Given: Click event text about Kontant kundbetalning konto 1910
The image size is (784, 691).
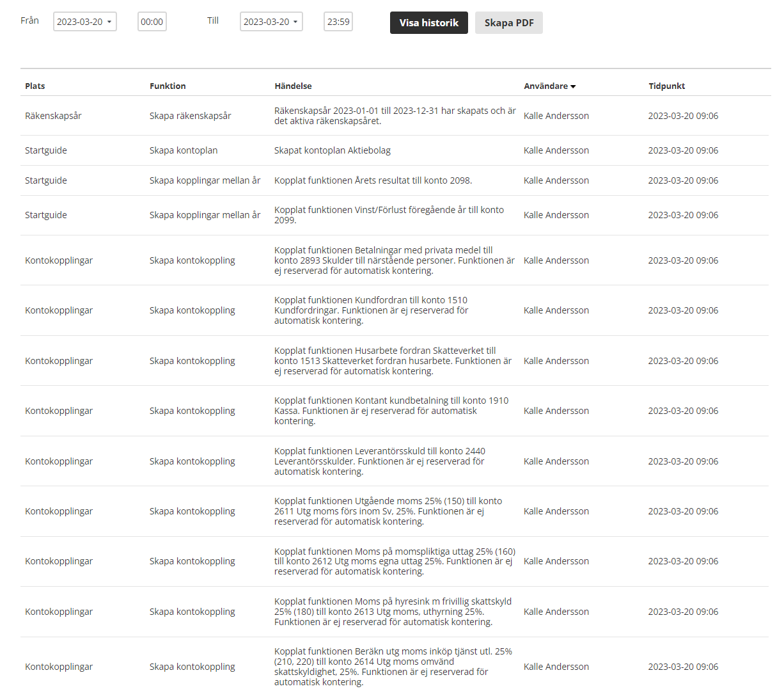Looking at the screenshot, I should (x=391, y=411).
